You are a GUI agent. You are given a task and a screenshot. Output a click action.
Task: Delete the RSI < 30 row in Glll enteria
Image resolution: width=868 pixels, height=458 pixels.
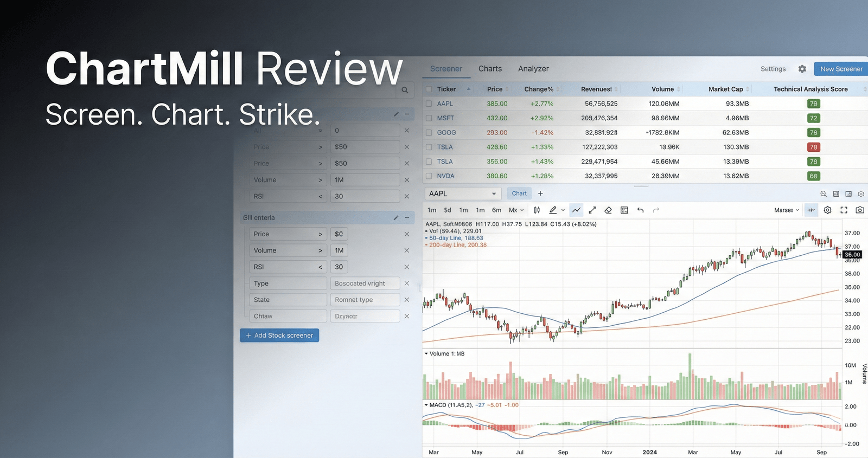point(407,267)
